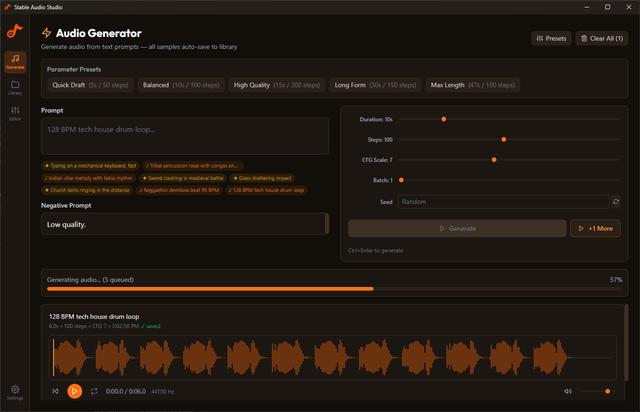640x412 pixels.
Task: Click the green 'saved' status text
Action: (x=151, y=326)
